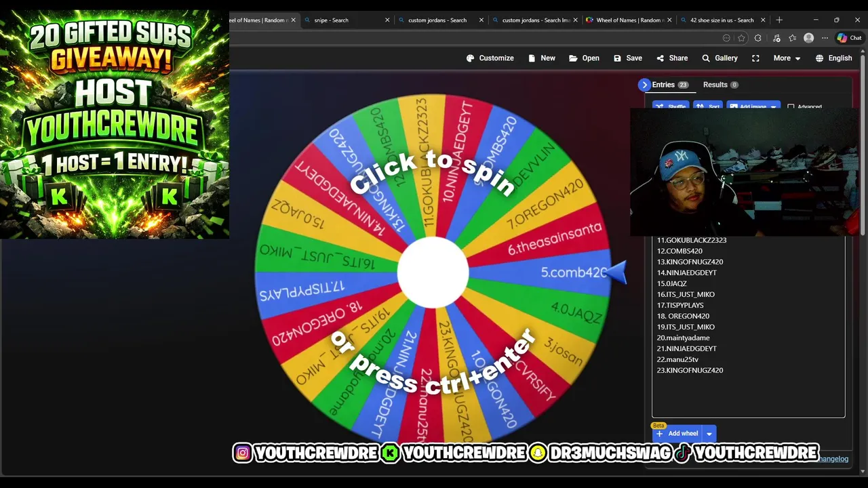Click entry 13.KINGOFNUGZ420 in the list
Screen dimensions: 868x488
click(x=690, y=262)
